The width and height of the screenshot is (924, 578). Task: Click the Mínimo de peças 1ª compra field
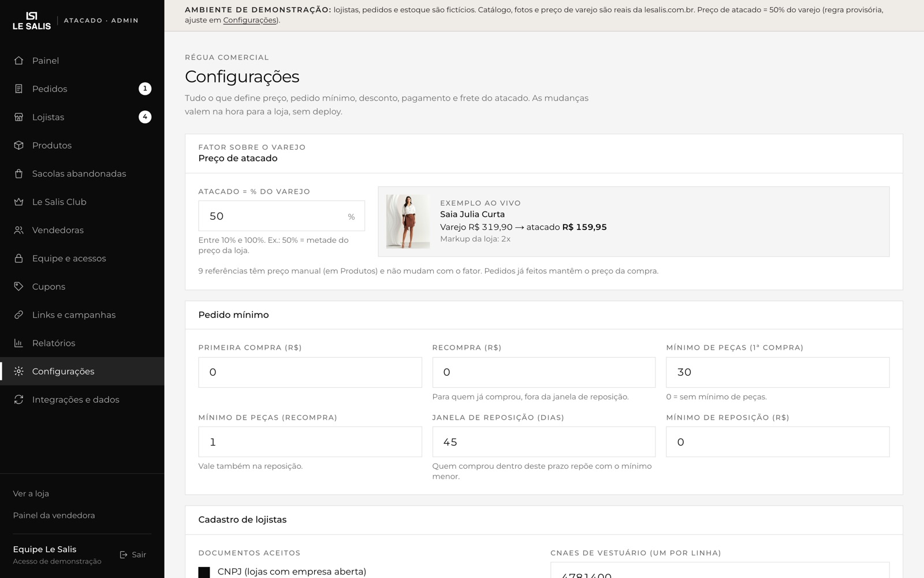pos(778,372)
